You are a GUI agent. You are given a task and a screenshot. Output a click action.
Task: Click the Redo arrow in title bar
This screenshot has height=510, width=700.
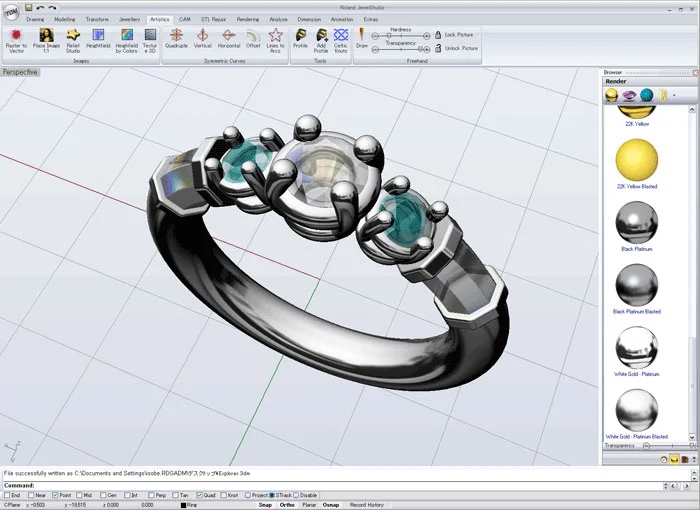52,8
